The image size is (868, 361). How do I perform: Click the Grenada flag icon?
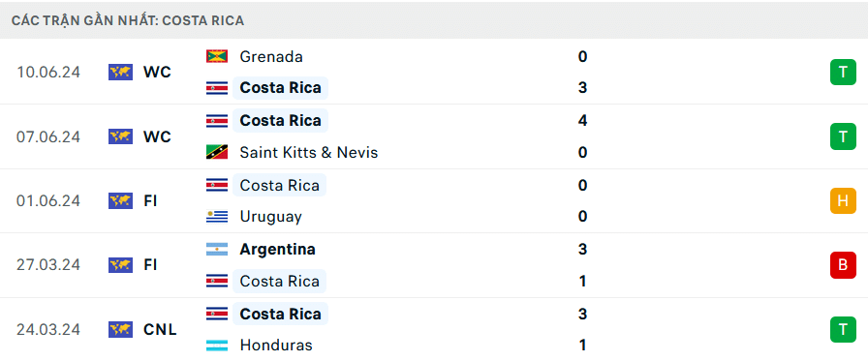[x=217, y=56]
